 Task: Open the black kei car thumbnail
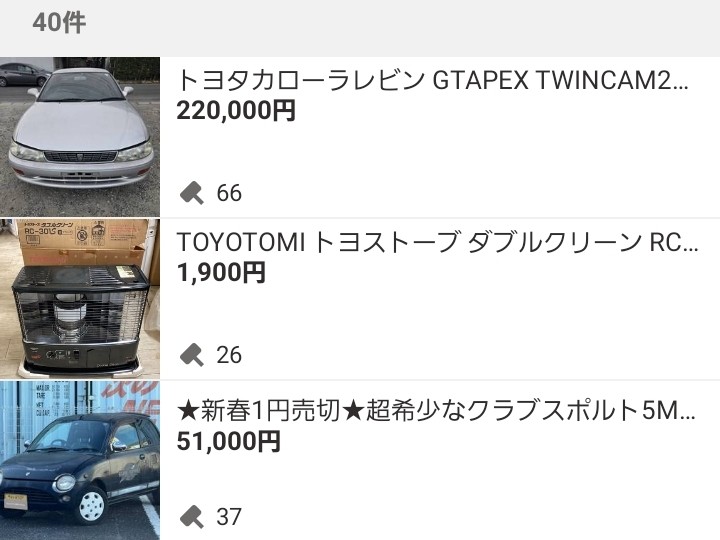[x=80, y=461]
